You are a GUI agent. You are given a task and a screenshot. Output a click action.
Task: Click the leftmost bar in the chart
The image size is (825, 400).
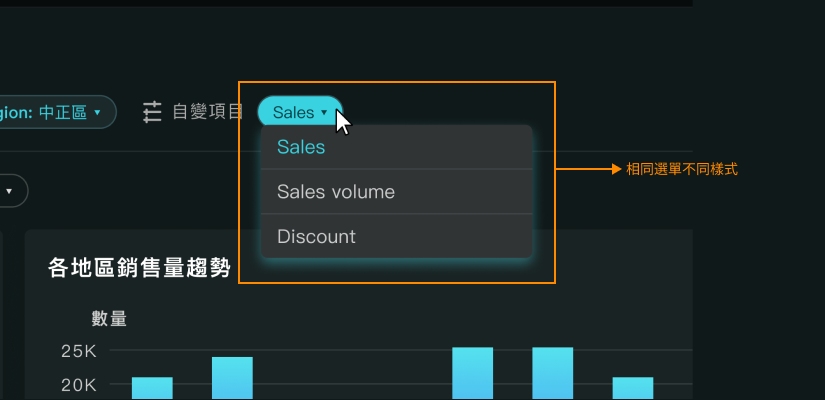(x=152, y=388)
